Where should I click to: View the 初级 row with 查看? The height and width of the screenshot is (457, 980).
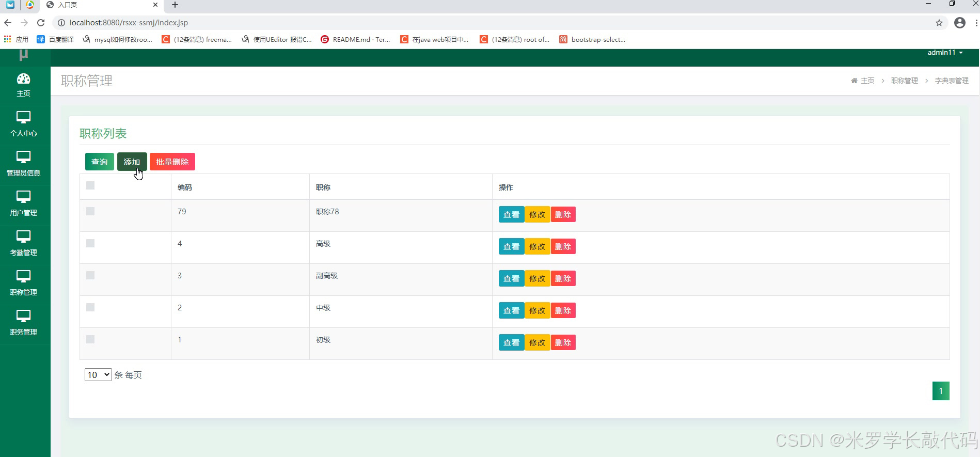tap(511, 342)
